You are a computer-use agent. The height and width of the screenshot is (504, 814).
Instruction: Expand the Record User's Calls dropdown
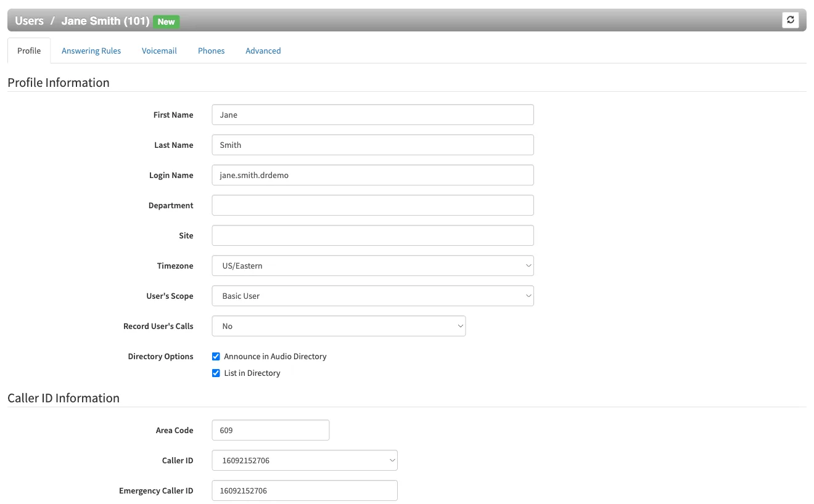coord(339,326)
